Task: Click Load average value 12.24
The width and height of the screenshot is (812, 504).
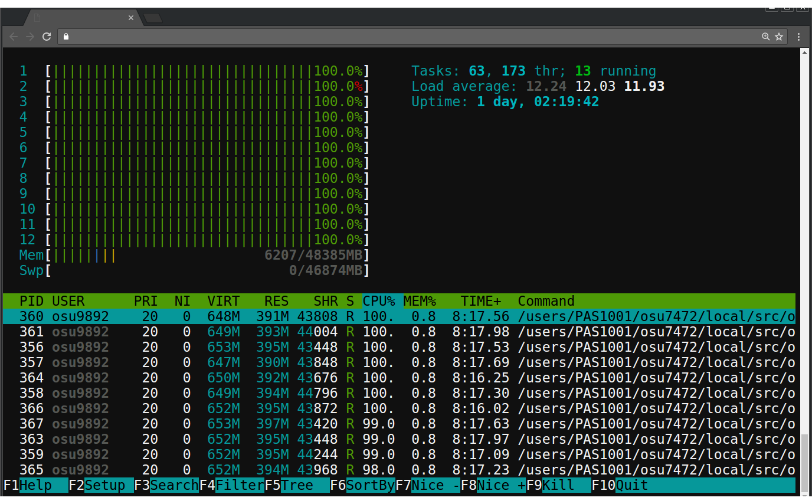Action: click(x=546, y=86)
